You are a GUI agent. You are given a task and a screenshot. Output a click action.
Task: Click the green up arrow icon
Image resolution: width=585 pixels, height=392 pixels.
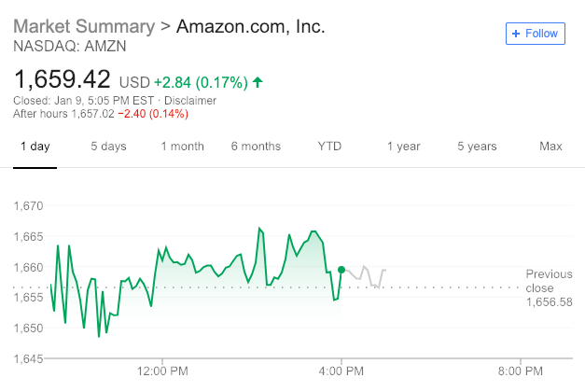pos(258,82)
